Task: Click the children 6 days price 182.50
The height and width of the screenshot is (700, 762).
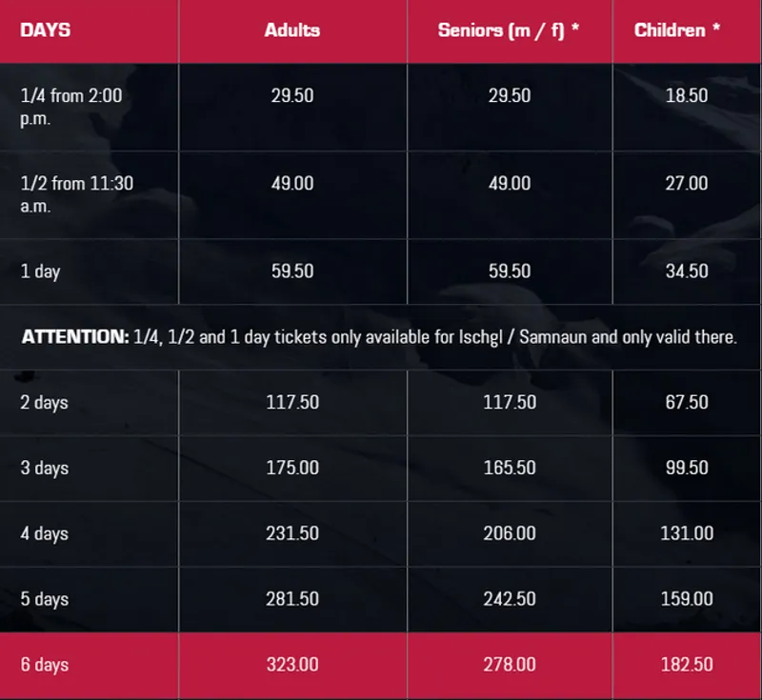Action: [x=687, y=665]
